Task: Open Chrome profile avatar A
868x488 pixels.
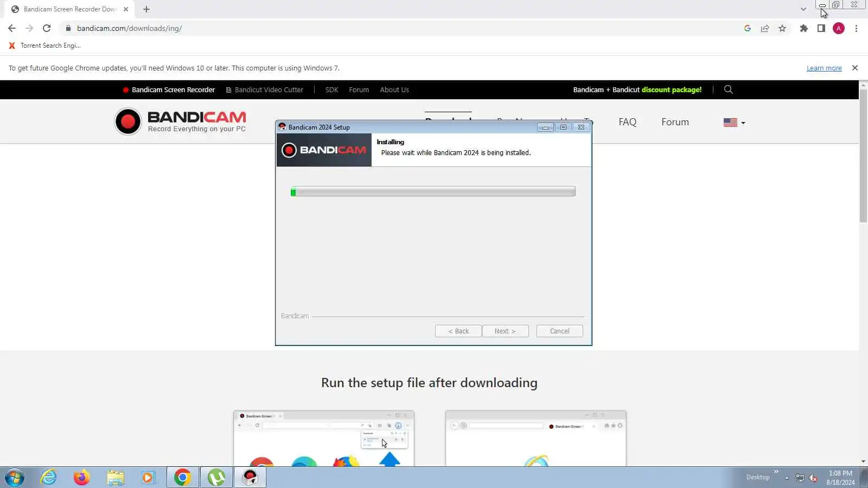Action: coord(839,28)
